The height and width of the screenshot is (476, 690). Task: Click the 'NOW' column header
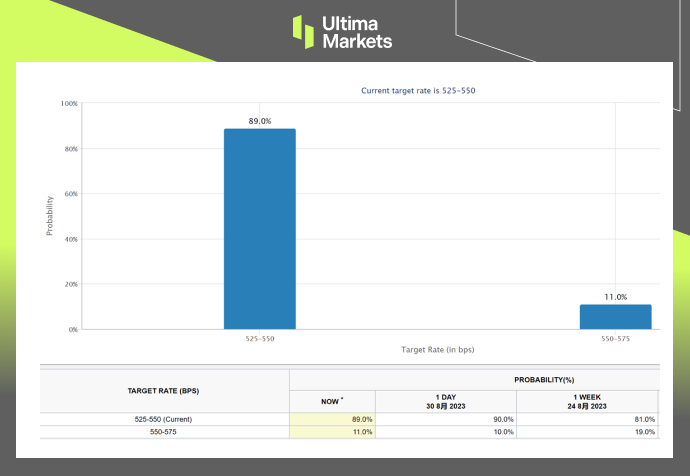click(x=332, y=401)
